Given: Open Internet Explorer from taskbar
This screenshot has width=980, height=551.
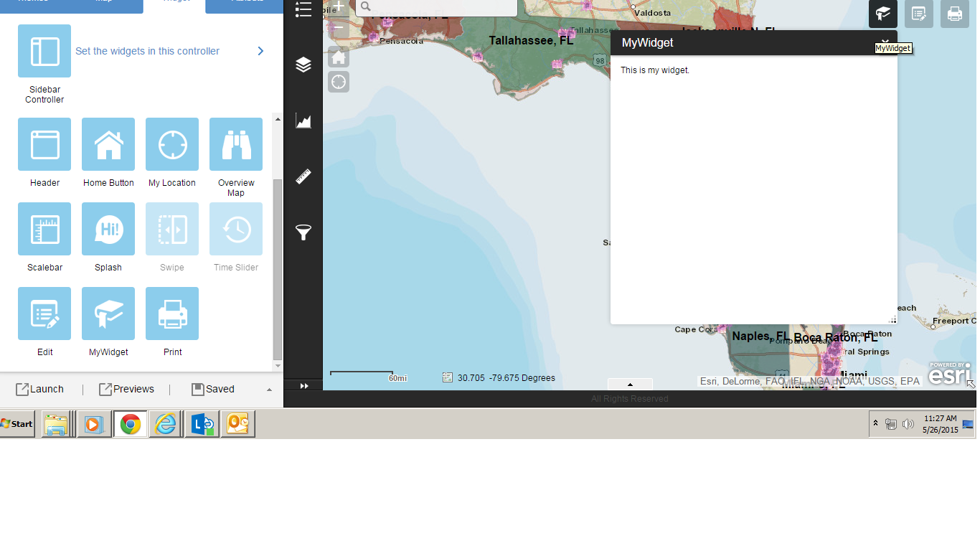Looking at the screenshot, I should point(166,425).
